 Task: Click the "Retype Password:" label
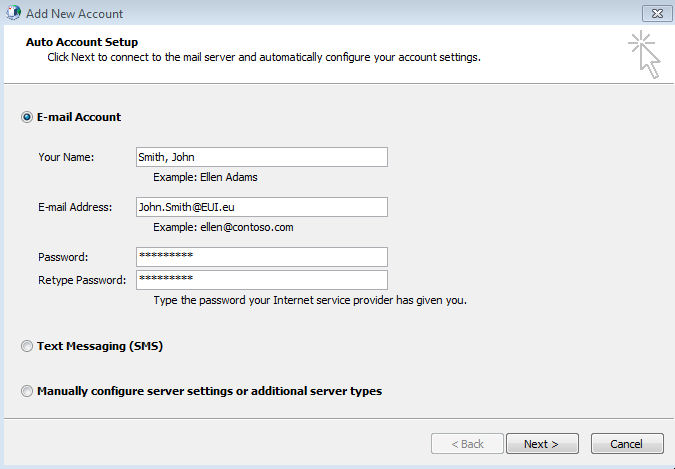pos(82,280)
